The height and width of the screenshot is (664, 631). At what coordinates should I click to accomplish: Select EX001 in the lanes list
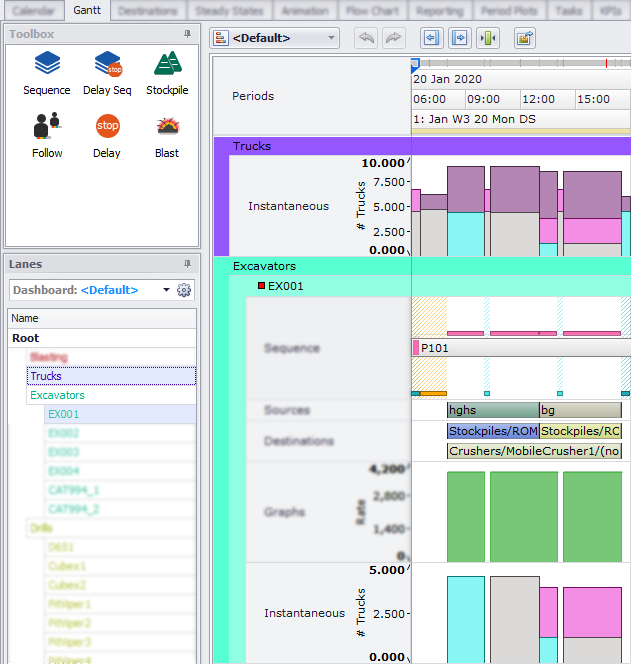click(x=64, y=414)
